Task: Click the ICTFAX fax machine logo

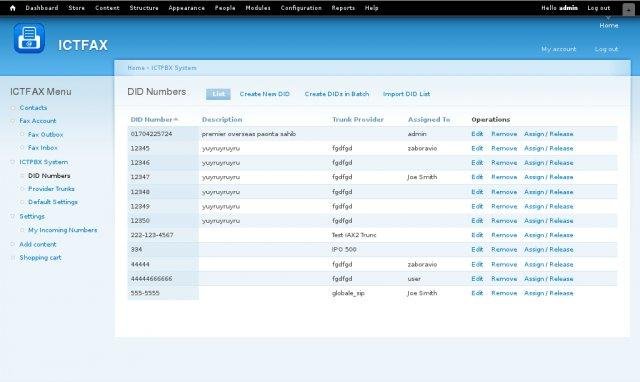Action: [29, 38]
